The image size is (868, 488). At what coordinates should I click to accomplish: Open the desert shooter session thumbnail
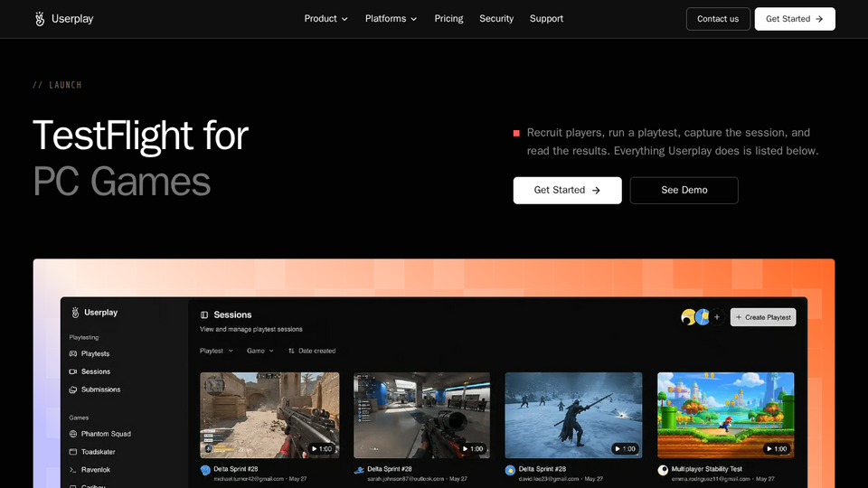[269, 415]
